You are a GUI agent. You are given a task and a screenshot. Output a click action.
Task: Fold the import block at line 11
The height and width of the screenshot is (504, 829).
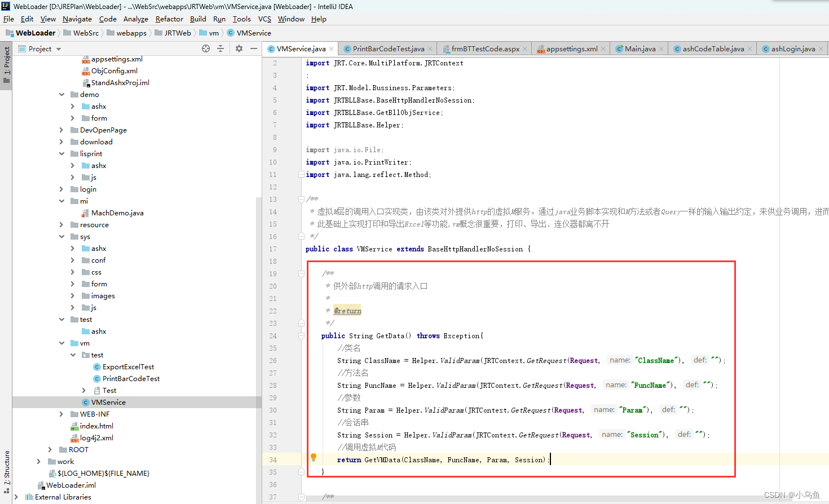click(301, 174)
